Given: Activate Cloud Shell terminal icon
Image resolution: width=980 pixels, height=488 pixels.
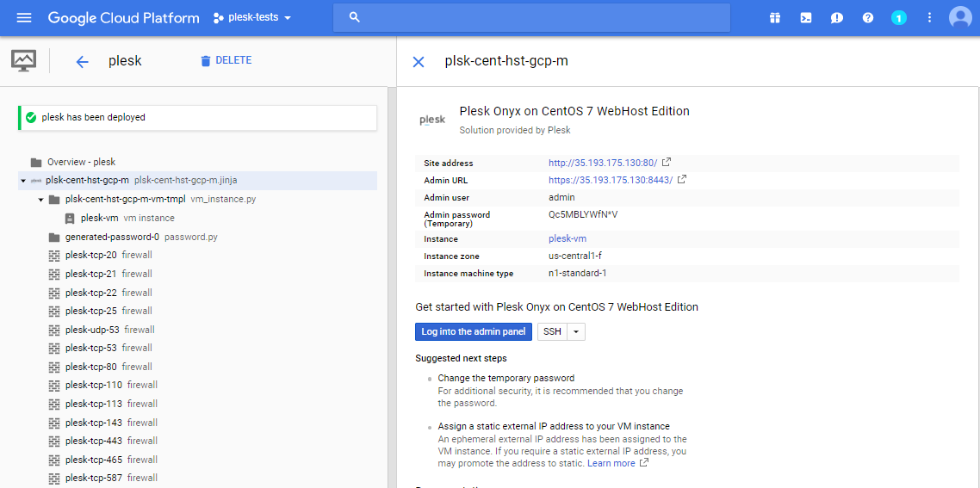Looking at the screenshot, I should click(806, 18).
